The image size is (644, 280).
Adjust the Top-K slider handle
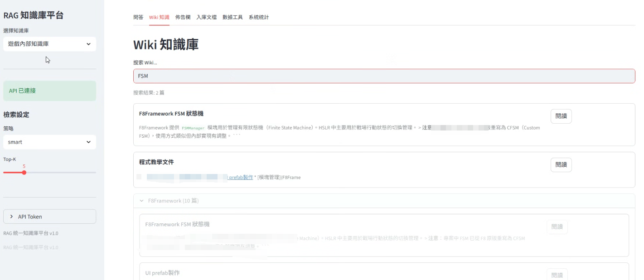pyautogui.click(x=24, y=172)
